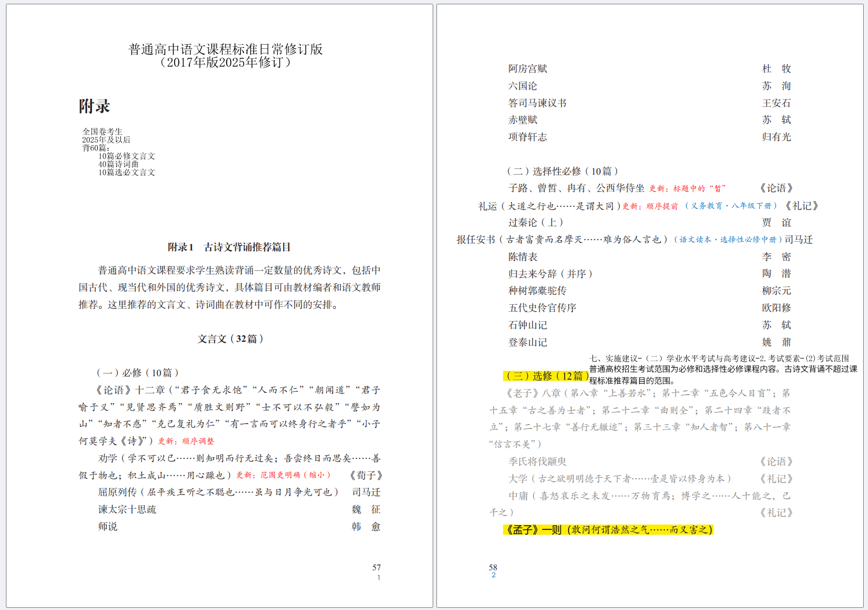Click the 文言文（32篇）heading

coord(230,339)
